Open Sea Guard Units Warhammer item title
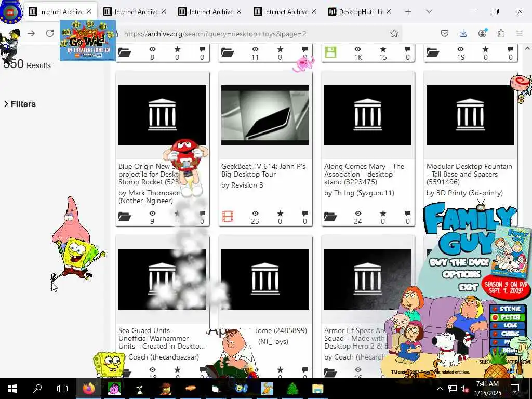 point(162,338)
